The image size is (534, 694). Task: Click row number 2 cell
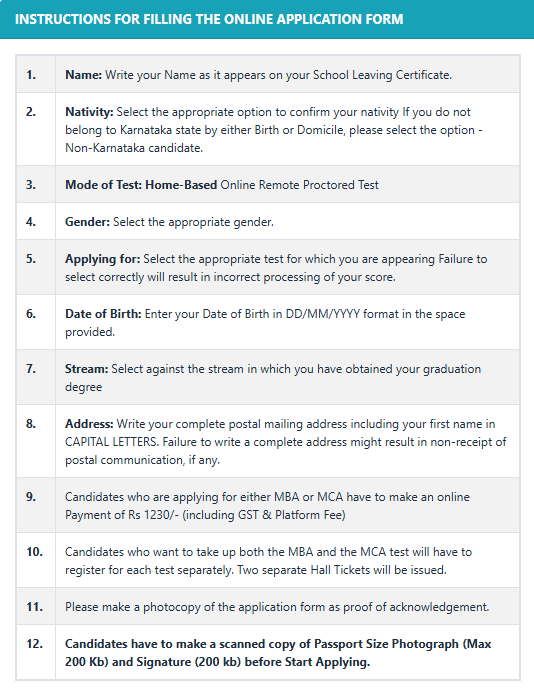36,129
